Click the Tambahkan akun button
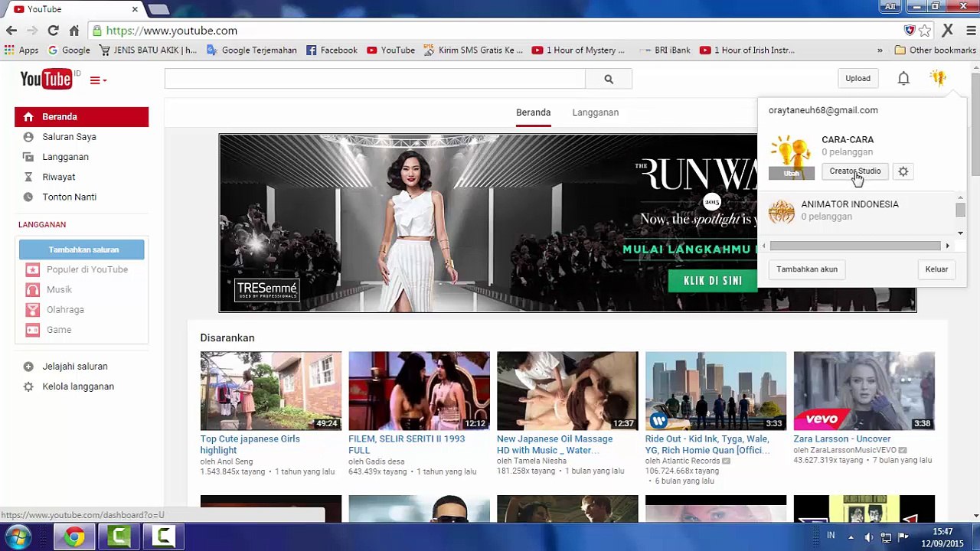Viewport: 980px width, 551px height. (x=807, y=269)
